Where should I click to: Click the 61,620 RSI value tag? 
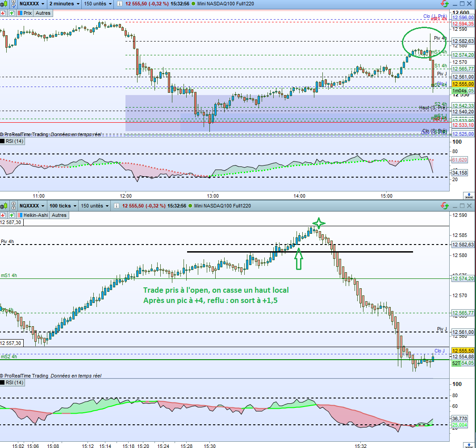[x=459, y=160]
